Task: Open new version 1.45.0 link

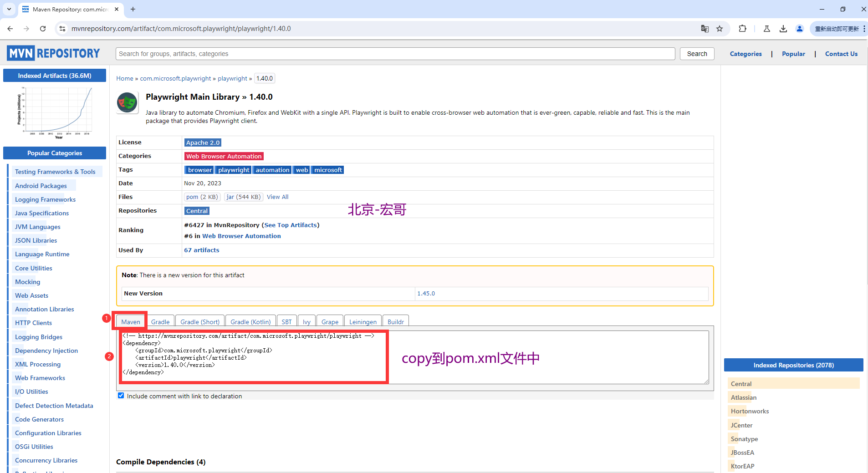Action: coord(426,293)
